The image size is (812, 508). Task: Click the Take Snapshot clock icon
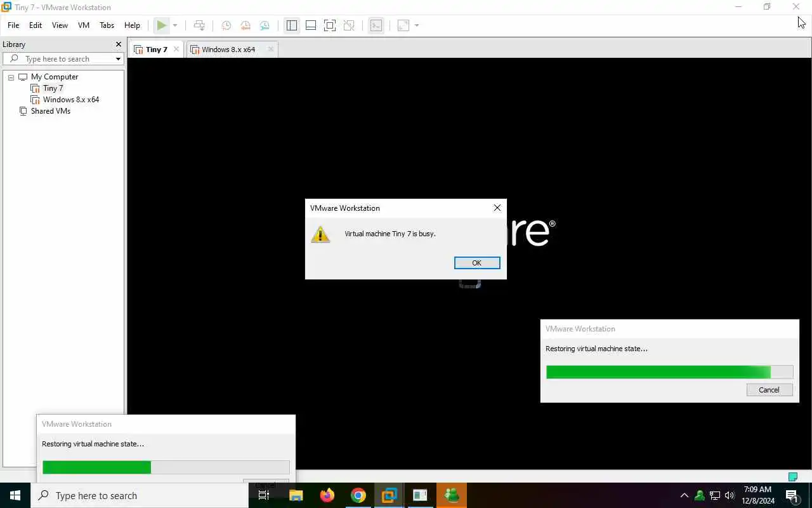226,25
